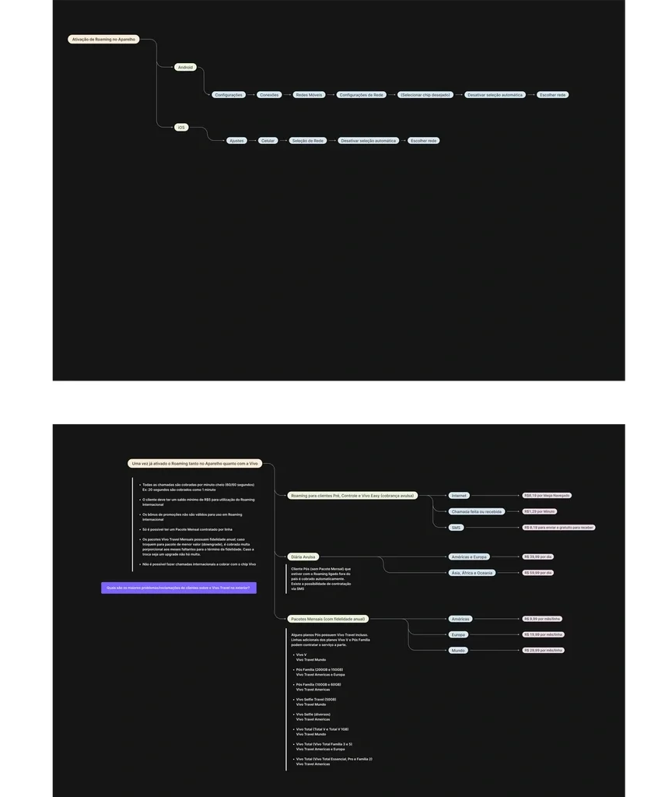Select the 'R$ 59,99 por dia' price tag
Viewport: 672px width, 797px height.
click(x=538, y=572)
